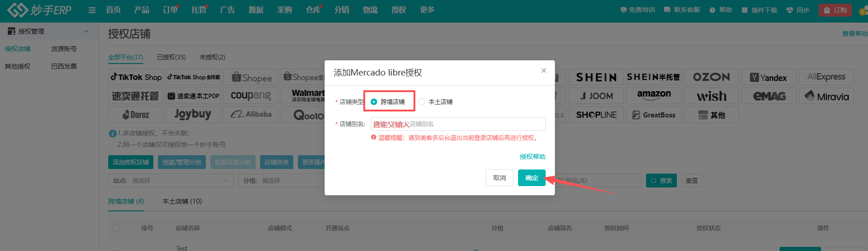868x251 pixels.
Task: Open the 站点 dropdown
Action: (170, 181)
